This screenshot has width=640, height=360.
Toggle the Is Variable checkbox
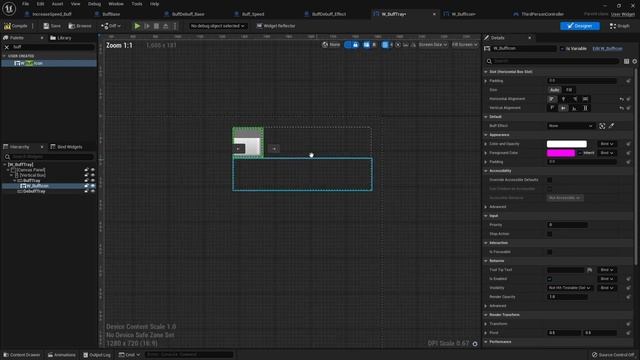click(x=562, y=49)
